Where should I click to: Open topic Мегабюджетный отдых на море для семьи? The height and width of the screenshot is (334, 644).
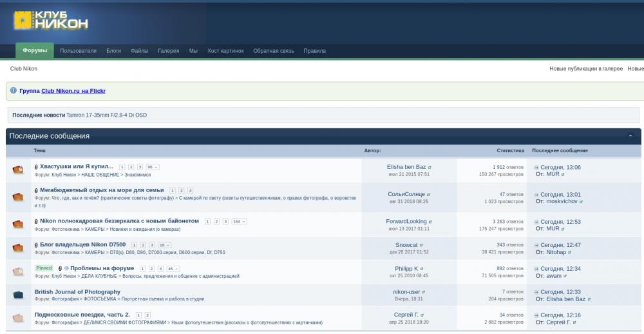102,190
